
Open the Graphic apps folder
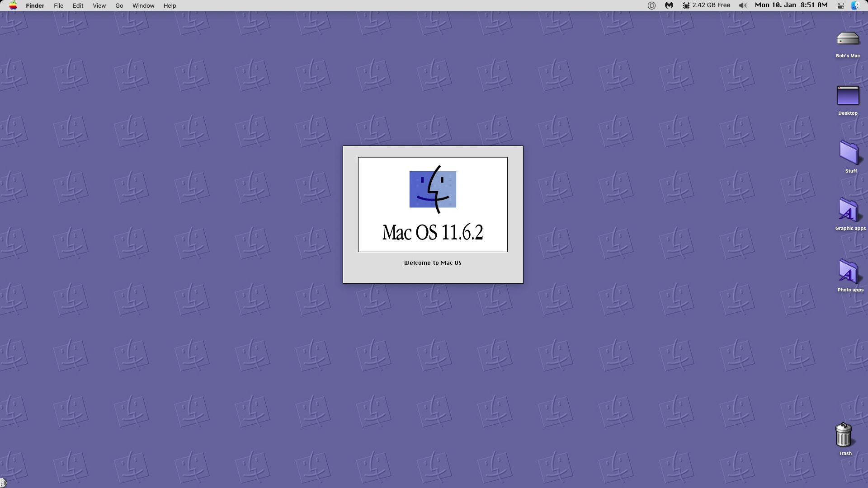pyautogui.click(x=849, y=211)
